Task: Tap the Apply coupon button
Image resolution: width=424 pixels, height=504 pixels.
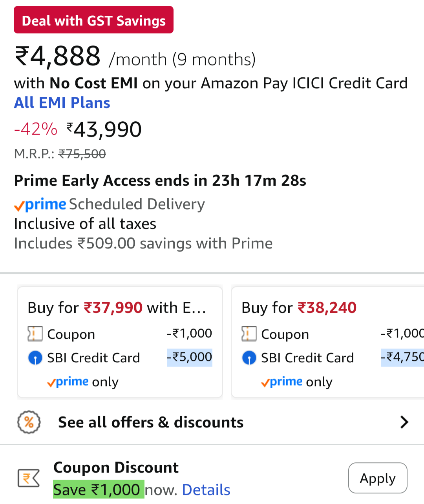Action: (377, 478)
